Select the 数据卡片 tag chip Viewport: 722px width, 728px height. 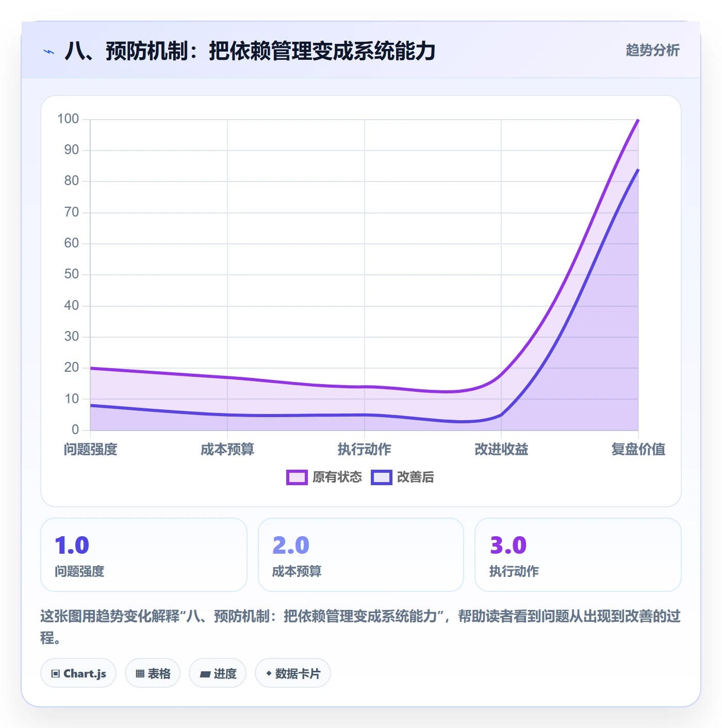293,673
